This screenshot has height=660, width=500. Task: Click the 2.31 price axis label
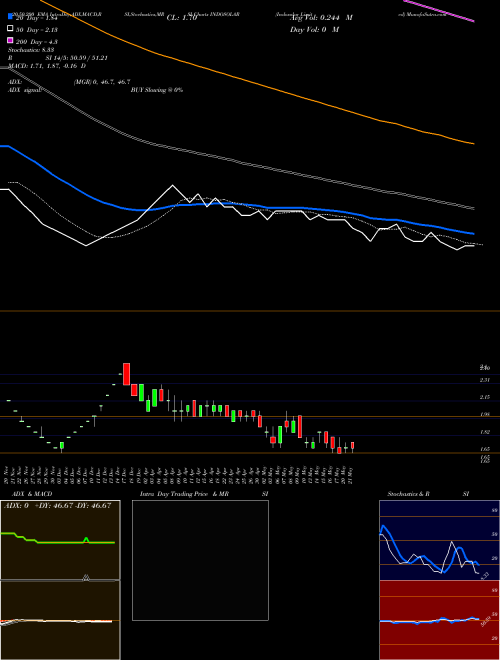coord(485,380)
